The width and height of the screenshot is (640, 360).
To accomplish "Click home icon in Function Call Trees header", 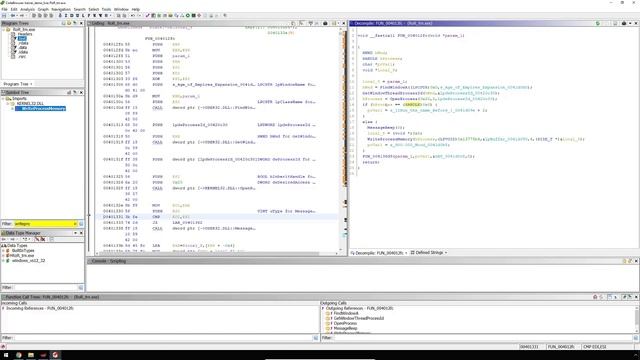I will [595, 297].
